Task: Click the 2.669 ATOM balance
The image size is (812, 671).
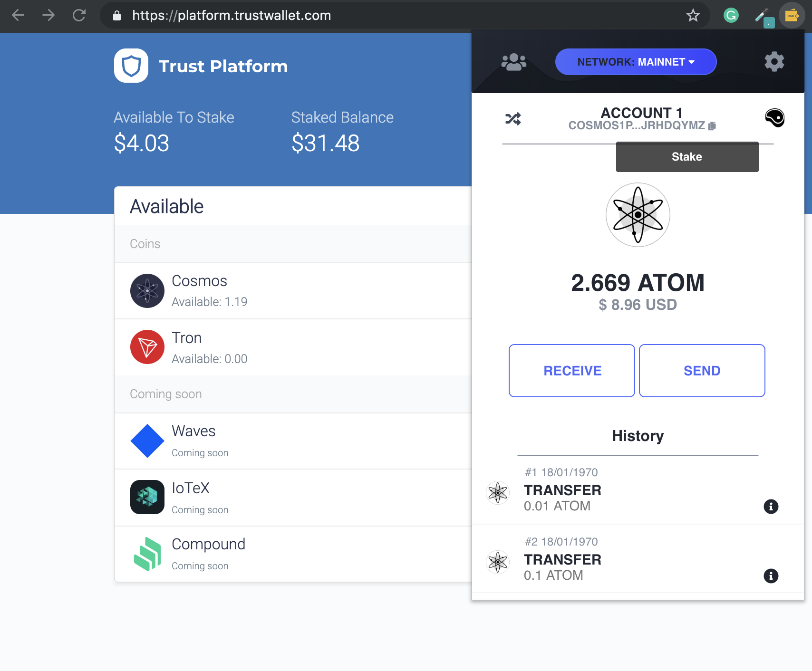Action: coord(638,283)
